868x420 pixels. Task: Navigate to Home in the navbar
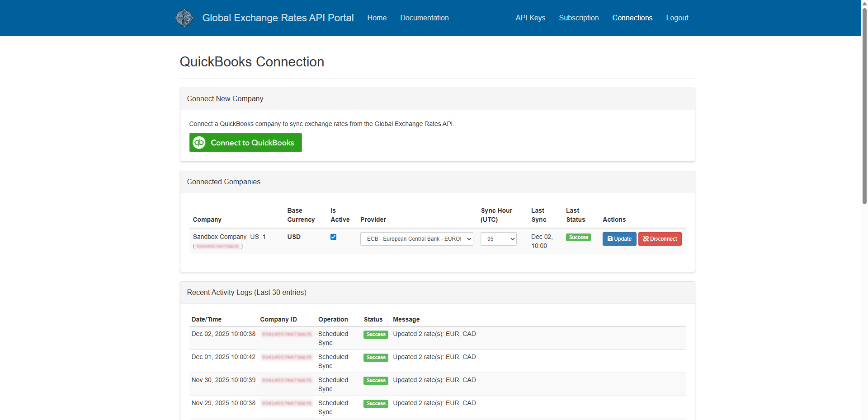pos(377,18)
